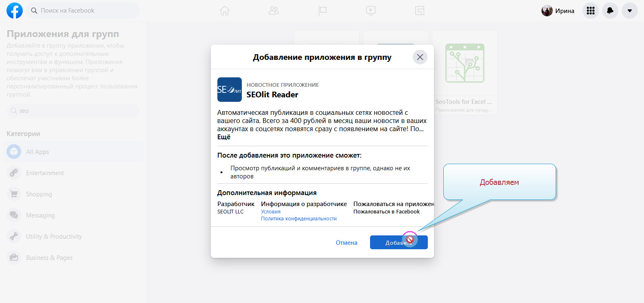The width and height of the screenshot is (644, 303).
Task: Open the Home feed icon
Action: pos(225,11)
